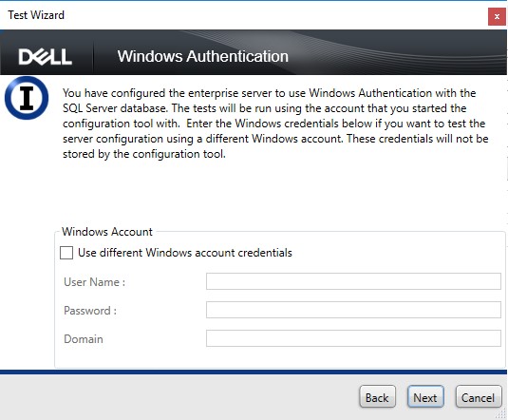Screen dimensions: 508x420
Task: Focus the User Name input field
Action: (x=353, y=281)
